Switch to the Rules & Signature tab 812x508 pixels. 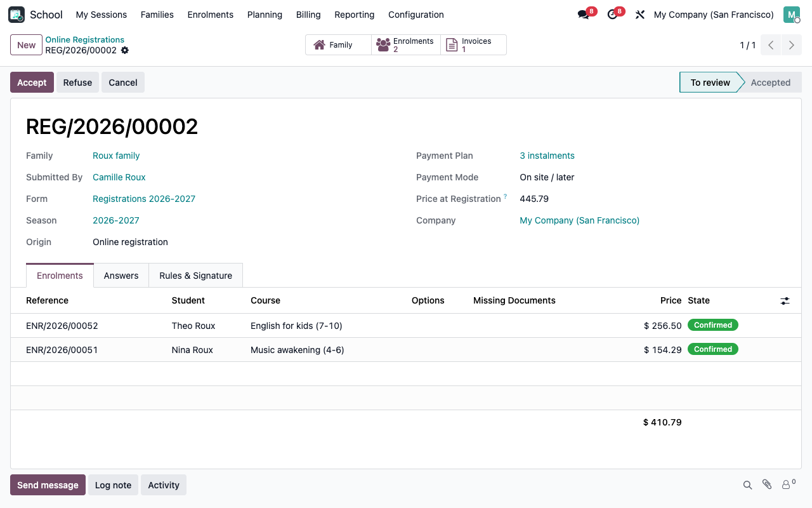[195, 276]
